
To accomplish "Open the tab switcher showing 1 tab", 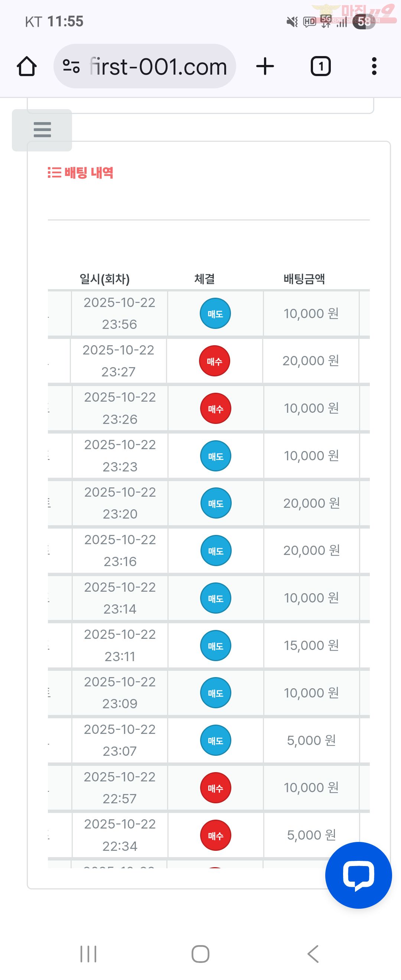I will pos(320,66).
